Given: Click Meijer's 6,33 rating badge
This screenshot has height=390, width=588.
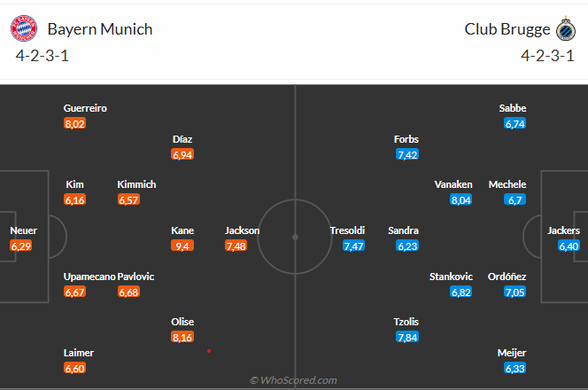Looking at the screenshot, I should click(x=514, y=368).
